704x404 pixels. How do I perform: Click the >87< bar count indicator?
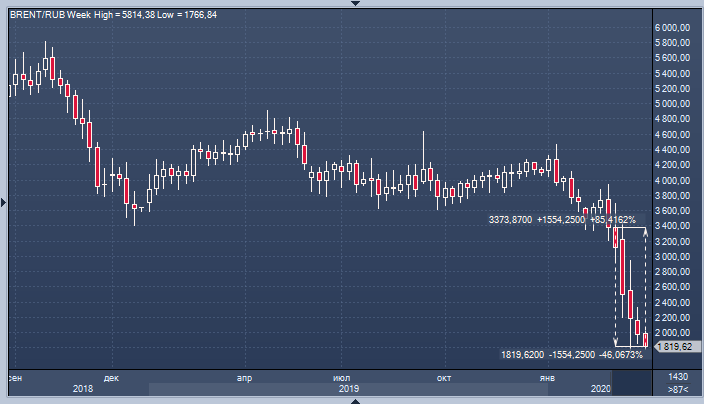677,388
